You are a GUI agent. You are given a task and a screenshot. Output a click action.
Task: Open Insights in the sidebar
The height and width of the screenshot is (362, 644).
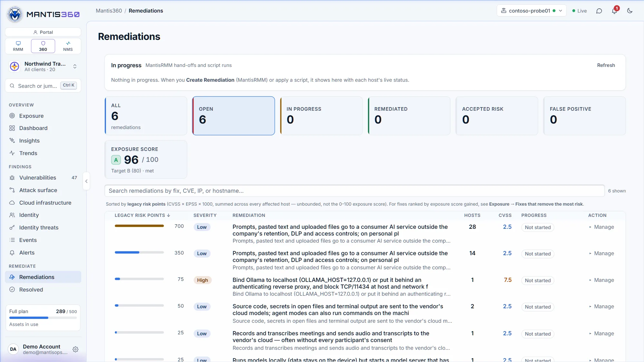click(x=43, y=141)
